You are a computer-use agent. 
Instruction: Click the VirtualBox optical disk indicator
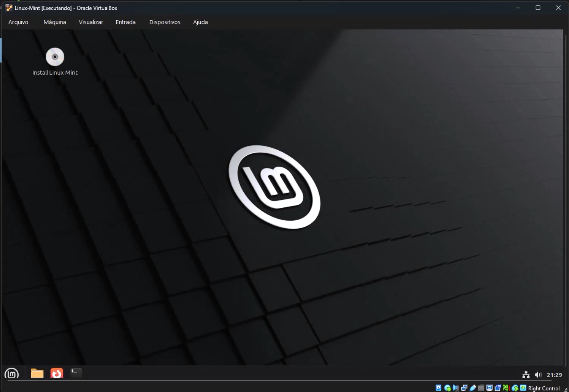coord(448,388)
